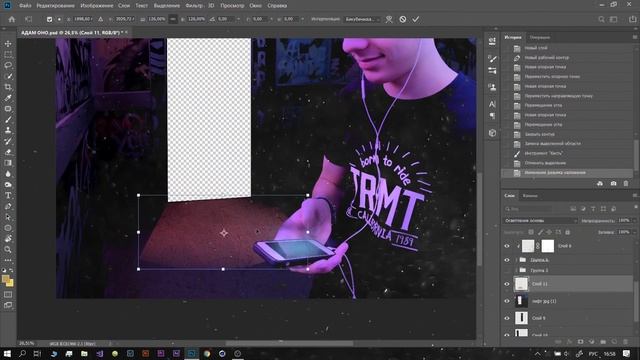The height and width of the screenshot is (360, 640).
Task: Select the Rectangular Marquee tool
Action: pos(8,54)
